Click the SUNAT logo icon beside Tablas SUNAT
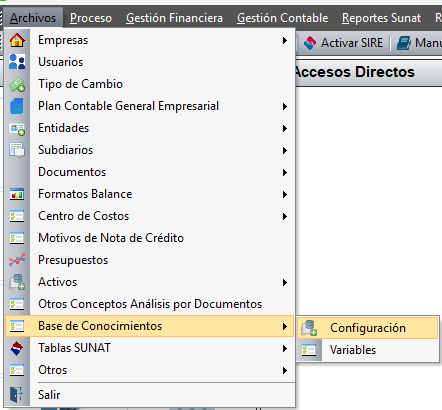The height and width of the screenshot is (410, 442). (17, 348)
